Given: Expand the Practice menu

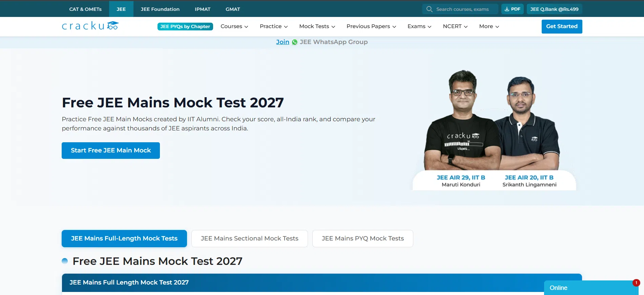Looking at the screenshot, I should (274, 26).
